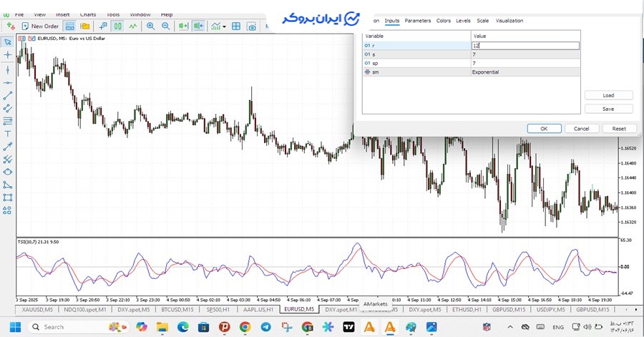The image size is (644, 337).
Task: Click the Cancel button
Action: coord(582,129)
